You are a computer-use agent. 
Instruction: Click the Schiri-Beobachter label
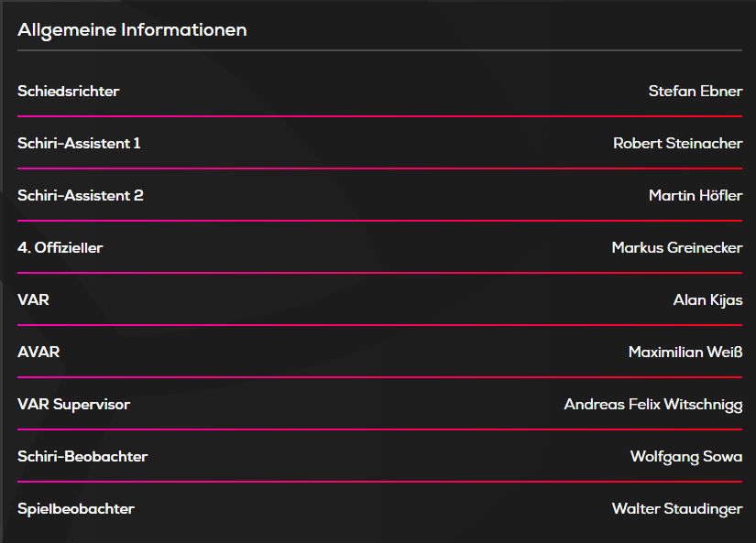[x=82, y=457]
